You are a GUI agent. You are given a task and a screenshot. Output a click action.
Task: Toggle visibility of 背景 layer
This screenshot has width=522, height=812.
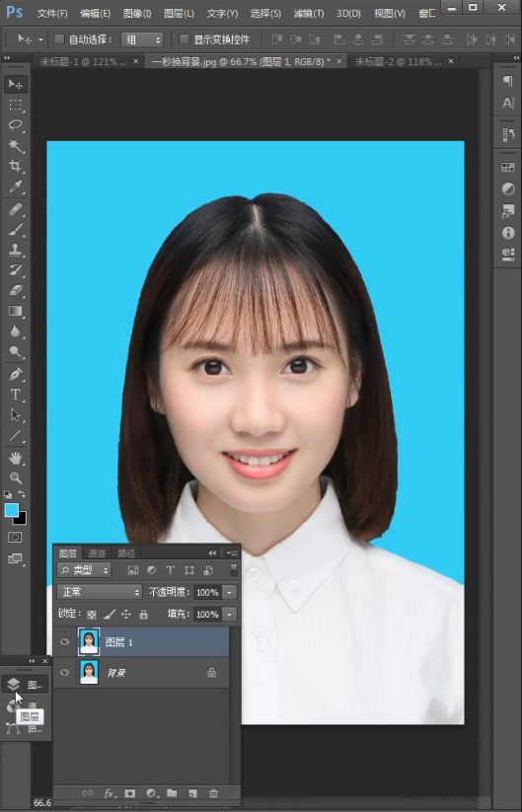65,672
